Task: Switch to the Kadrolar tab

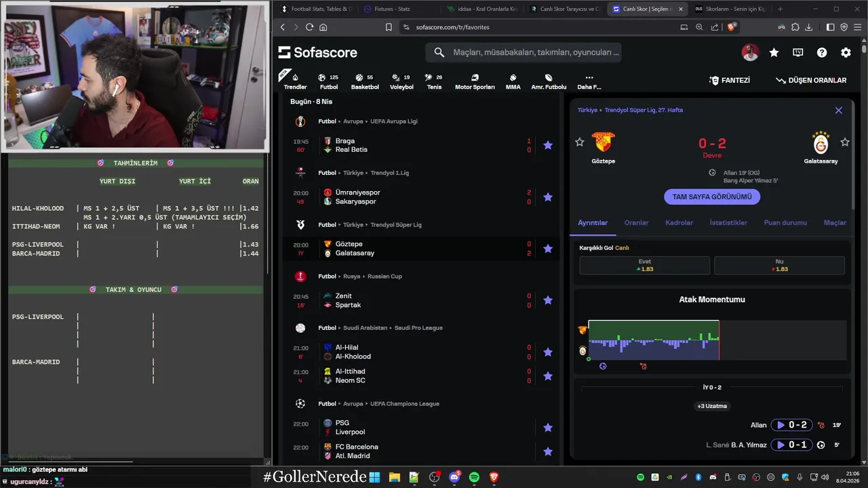Action: [679, 222]
